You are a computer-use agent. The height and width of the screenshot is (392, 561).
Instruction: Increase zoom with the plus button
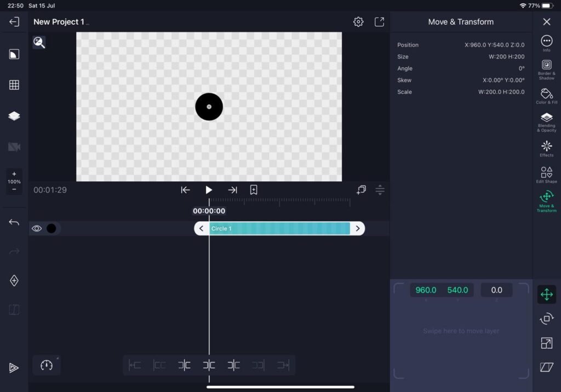pos(14,174)
